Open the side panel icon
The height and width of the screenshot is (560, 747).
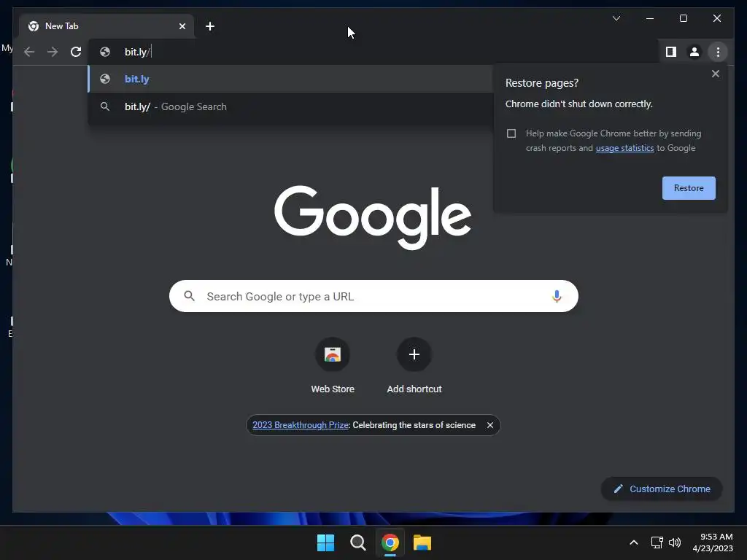click(671, 52)
